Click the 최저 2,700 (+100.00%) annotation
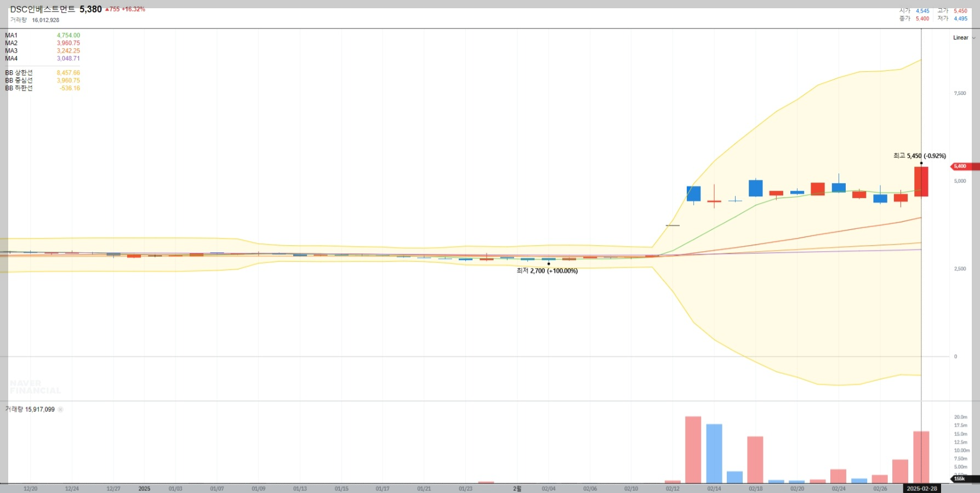This screenshot has width=980, height=493. click(547, 271)
